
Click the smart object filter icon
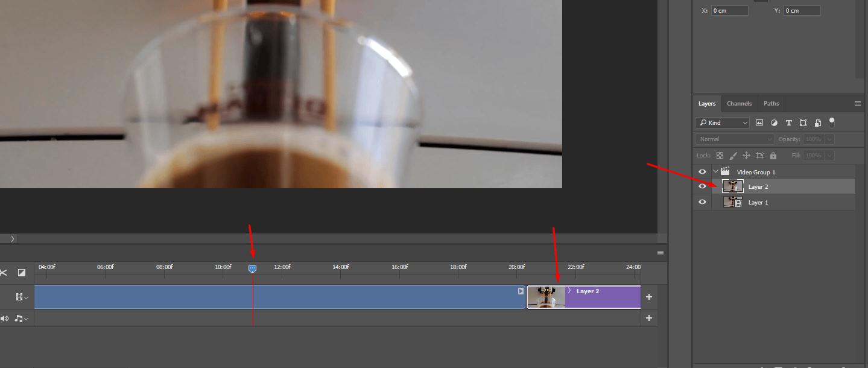pos(817,122)
